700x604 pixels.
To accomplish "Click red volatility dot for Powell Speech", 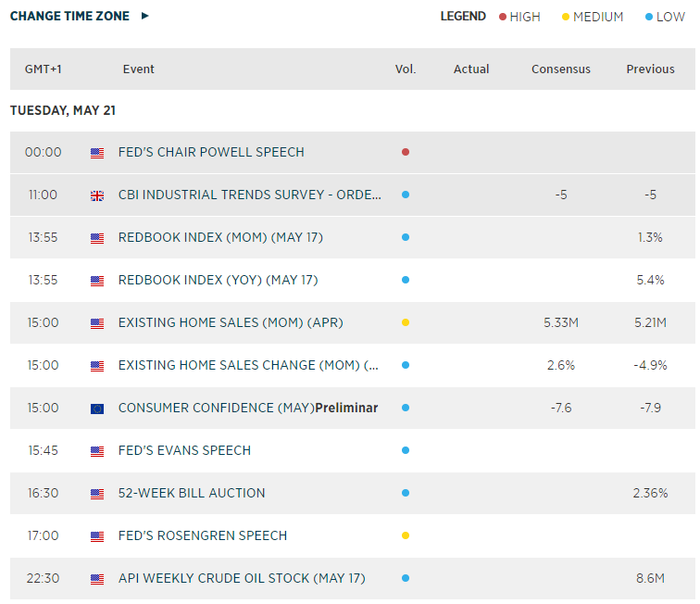I will [406, 152].
